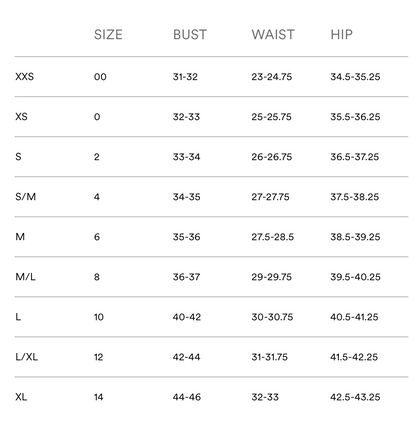Image resolution: width=416 pixels, height=431 pixels.
Task: Click the BUST column header
Action: coord(190,34)
